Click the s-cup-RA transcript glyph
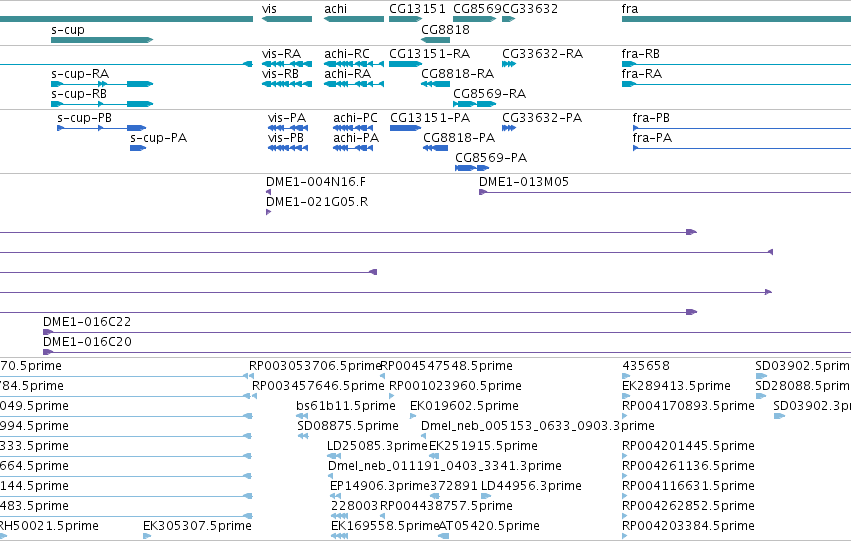This screenshot has width=851, height=541. [102, 84]
